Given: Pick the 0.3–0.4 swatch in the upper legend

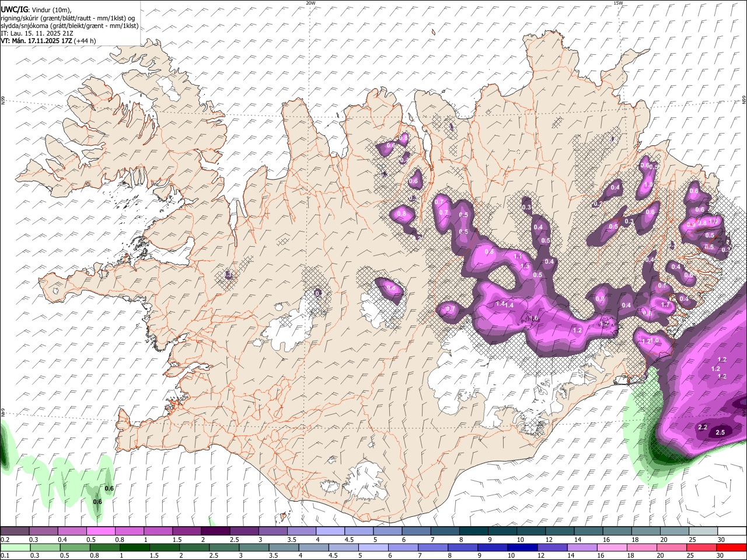Looking at the screenshot, I should (x=43, y=531).
